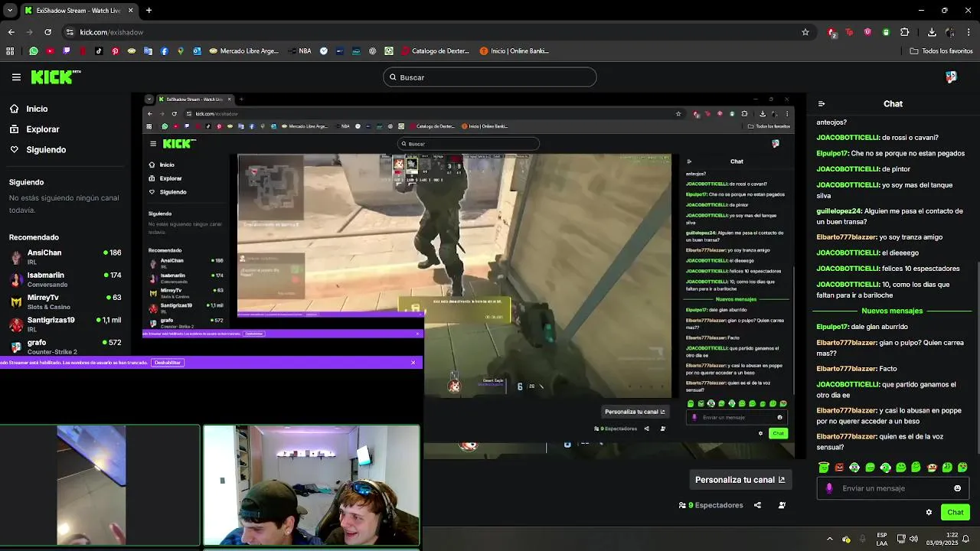
Task: Open Chrome downloads icon
Action: (932, 32)
